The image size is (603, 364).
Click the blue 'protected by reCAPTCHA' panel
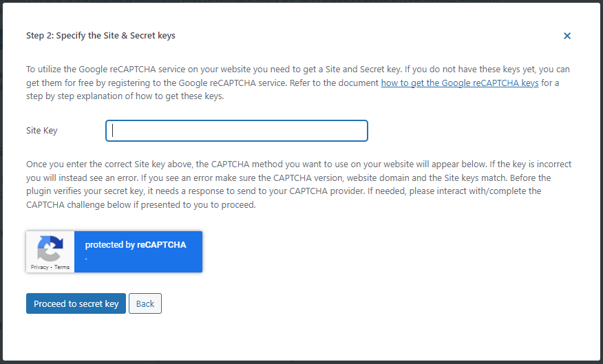tap(138, 252)
